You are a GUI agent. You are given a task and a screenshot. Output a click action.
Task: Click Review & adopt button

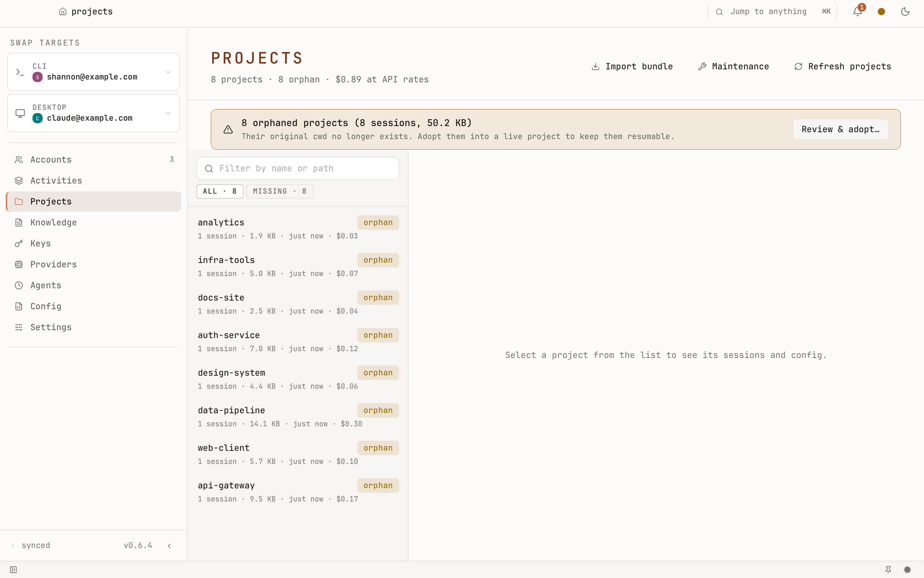pyautogui.click(x=840, y=129)
